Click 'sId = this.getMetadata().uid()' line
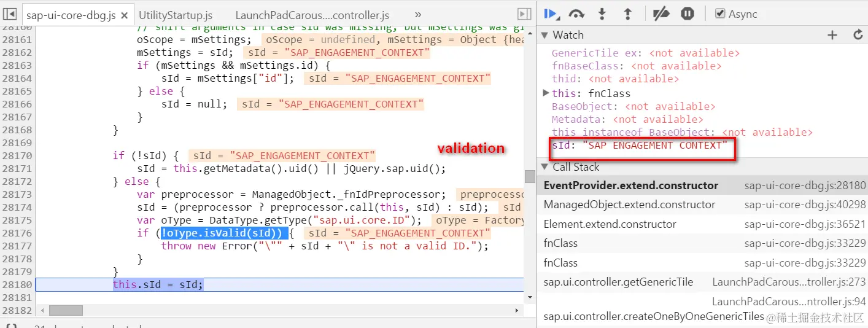This screenshot has height=328, width=868. pyautogui.click(x=292, y=168)
